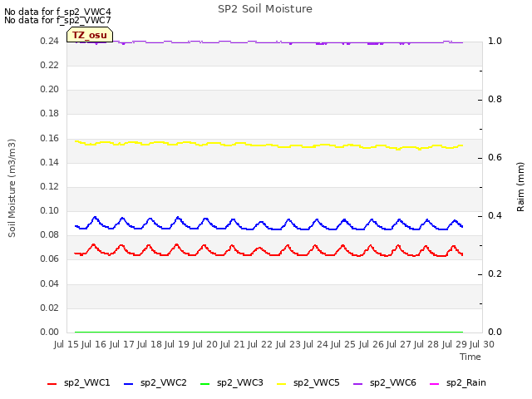This screenshot has height=399, width=532.
Task: Click the 'No data for f_sp2_VWC7' message
Action: [57, 20]
